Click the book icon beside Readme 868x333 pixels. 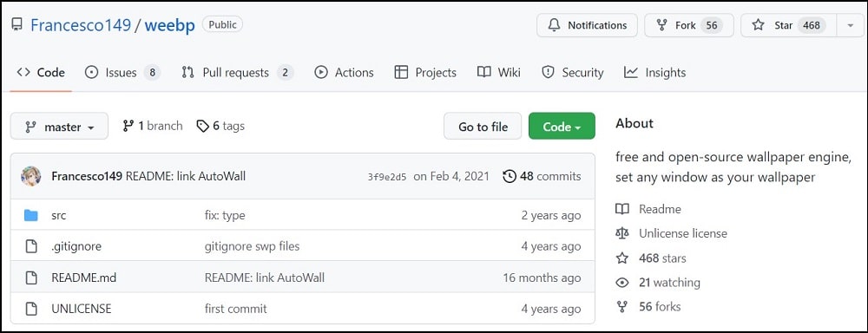pos(622,209)
